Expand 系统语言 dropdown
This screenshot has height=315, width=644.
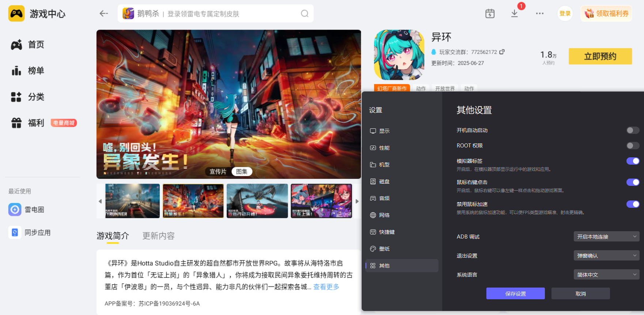(606, 275)
